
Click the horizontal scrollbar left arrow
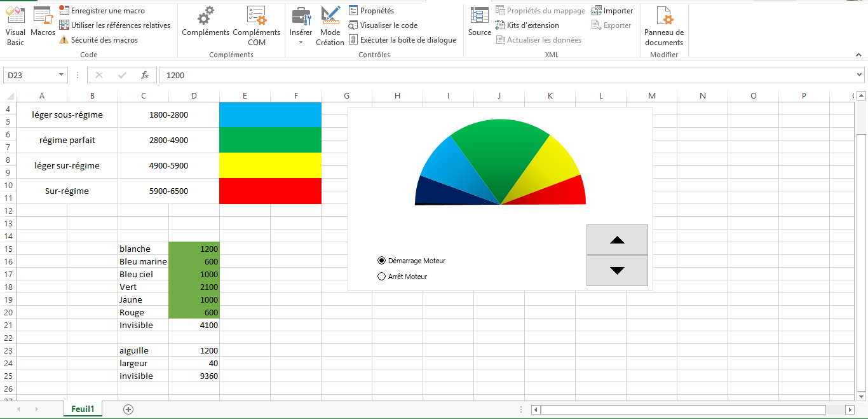[x=536, y=409]
